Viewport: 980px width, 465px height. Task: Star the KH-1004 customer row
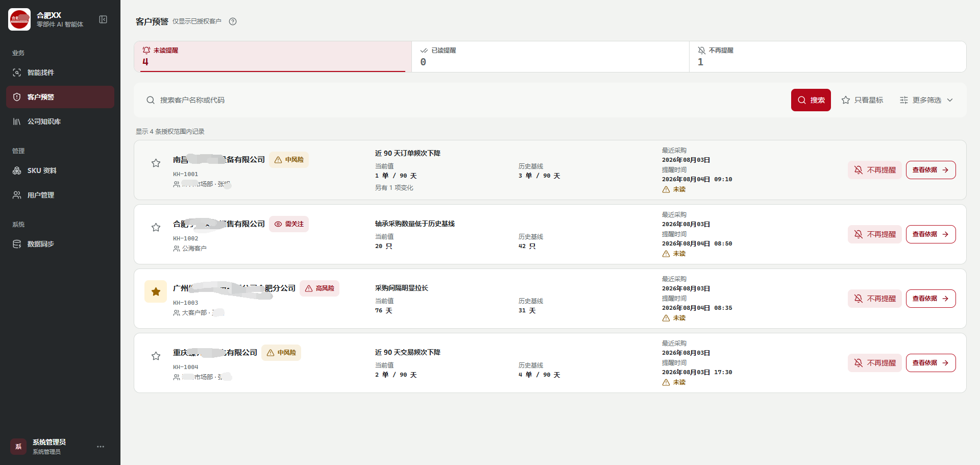click(156, 356)
